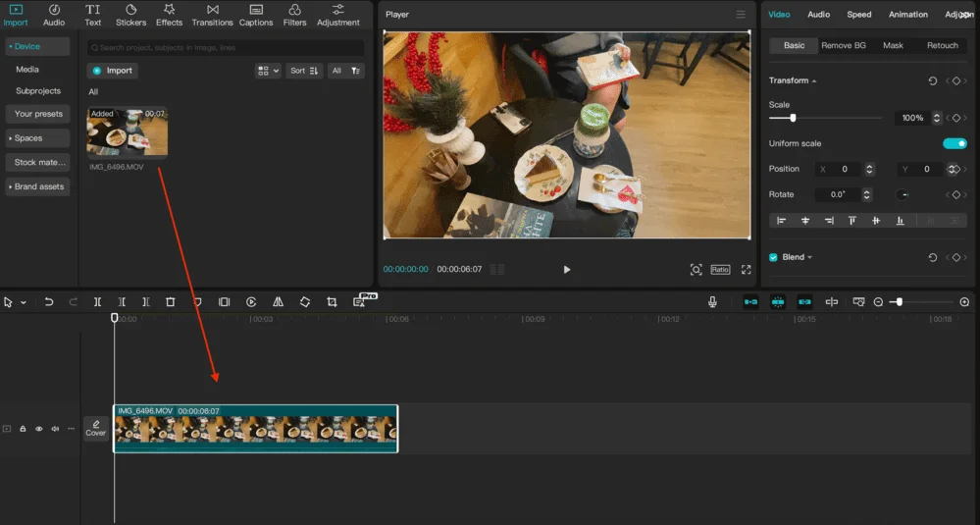
Task: Click the mirror flip icon
Action: point(278,302)
